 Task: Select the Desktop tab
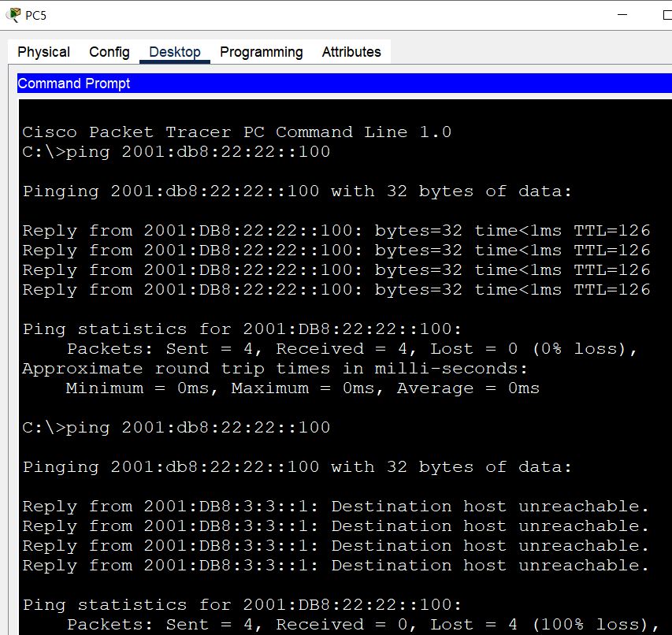(x=175, y=52)
